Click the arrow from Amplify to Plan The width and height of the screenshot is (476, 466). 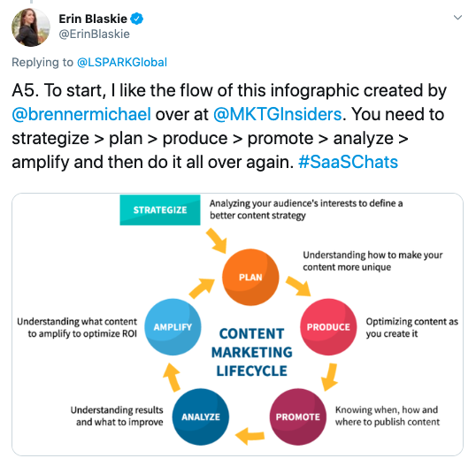(202, 288)
